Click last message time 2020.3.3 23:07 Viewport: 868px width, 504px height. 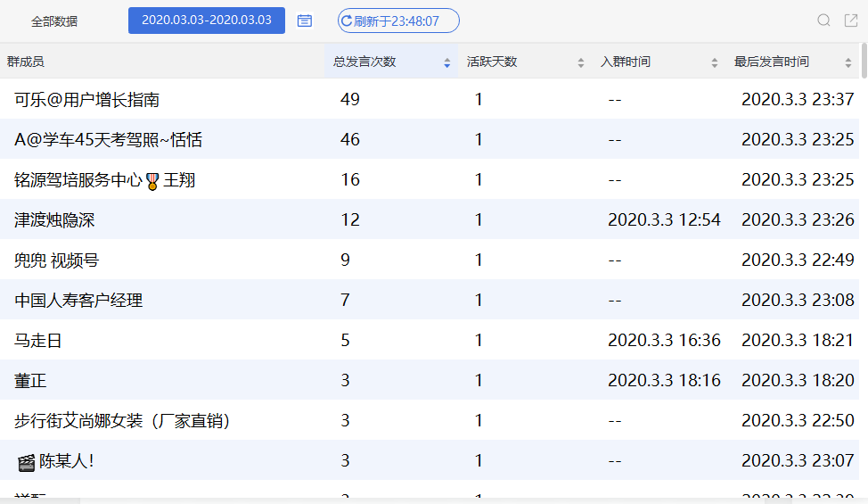798,461
